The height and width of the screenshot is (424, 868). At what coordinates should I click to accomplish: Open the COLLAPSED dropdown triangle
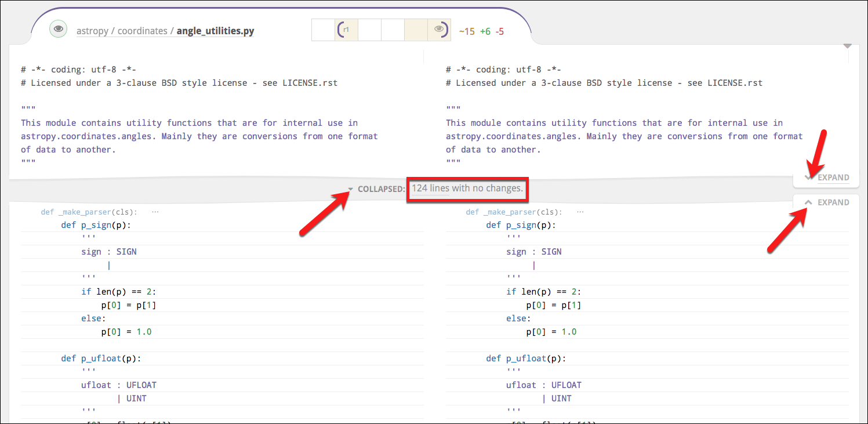click(x=351, y=189)
